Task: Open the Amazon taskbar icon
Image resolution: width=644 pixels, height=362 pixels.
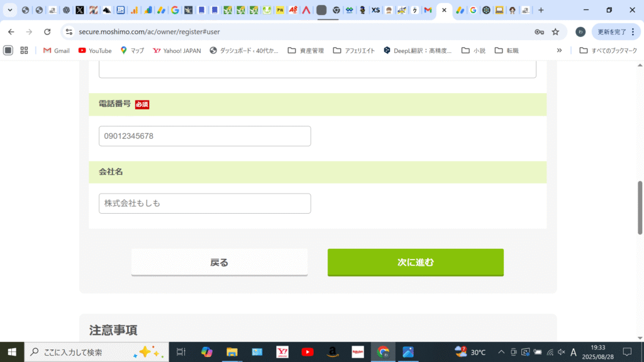Action: 333,352
